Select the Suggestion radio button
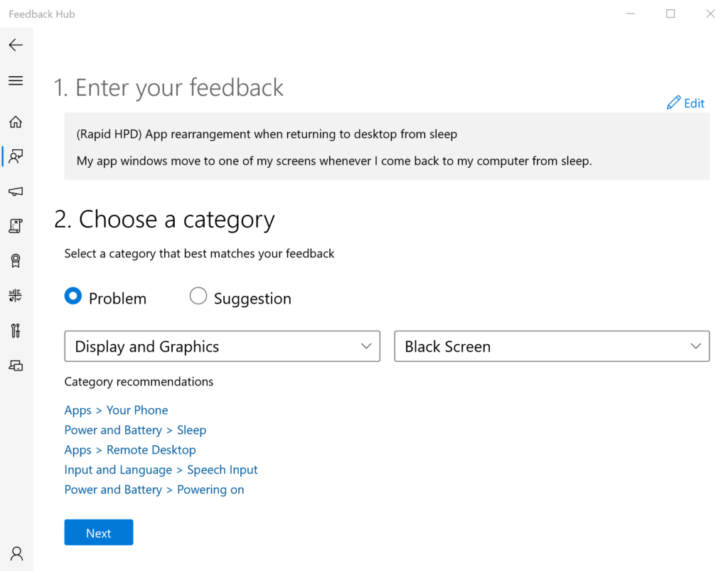The image size is (728, 571). click(198, 296)
